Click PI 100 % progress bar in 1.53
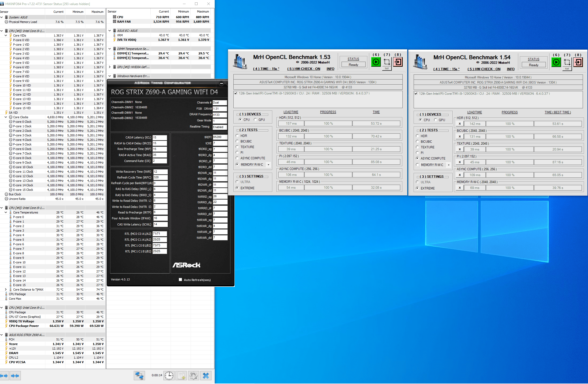Image resolution: width=588 pixels, height=384 pixels. pos(328,162)
